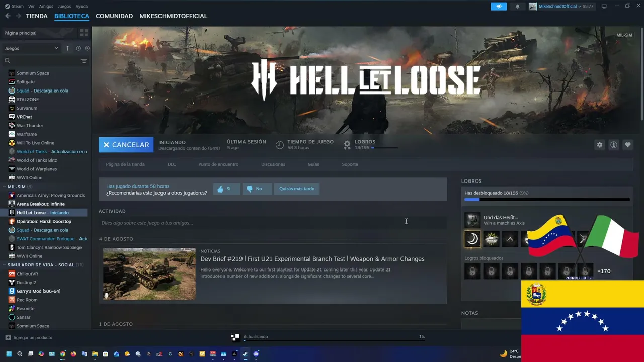Open the Soporte tab

coord(350,164)
